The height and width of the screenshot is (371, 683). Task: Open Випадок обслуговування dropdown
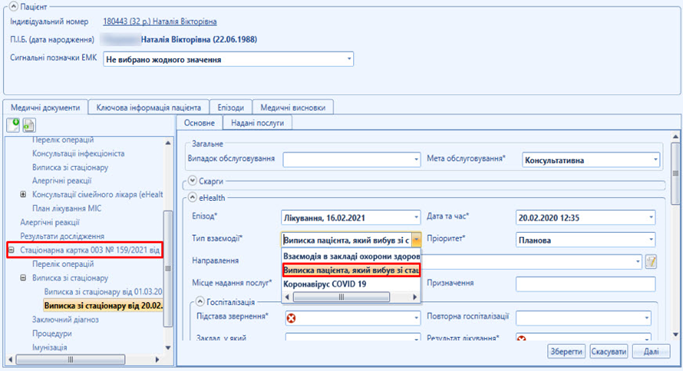point(416,159)
